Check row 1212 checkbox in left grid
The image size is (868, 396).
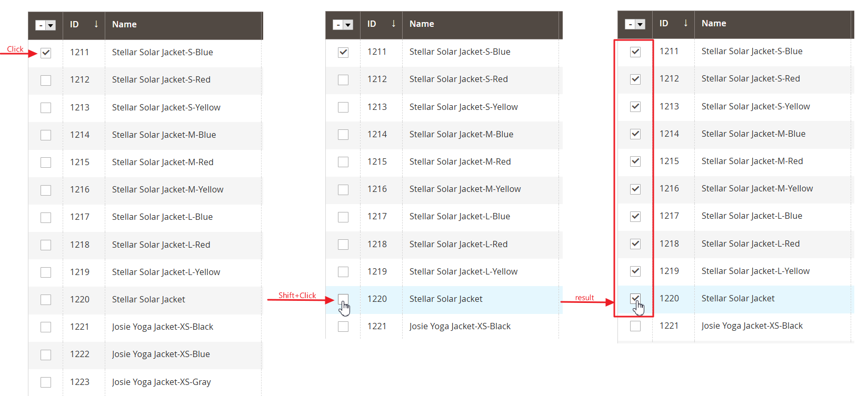point(46,80)
